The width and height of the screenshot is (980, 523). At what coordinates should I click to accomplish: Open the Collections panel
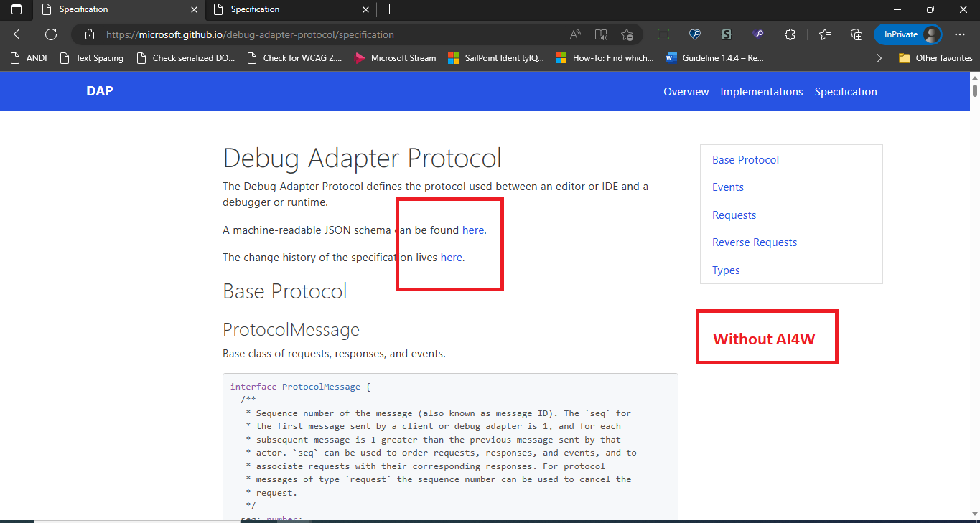click(x=856, y=34)
